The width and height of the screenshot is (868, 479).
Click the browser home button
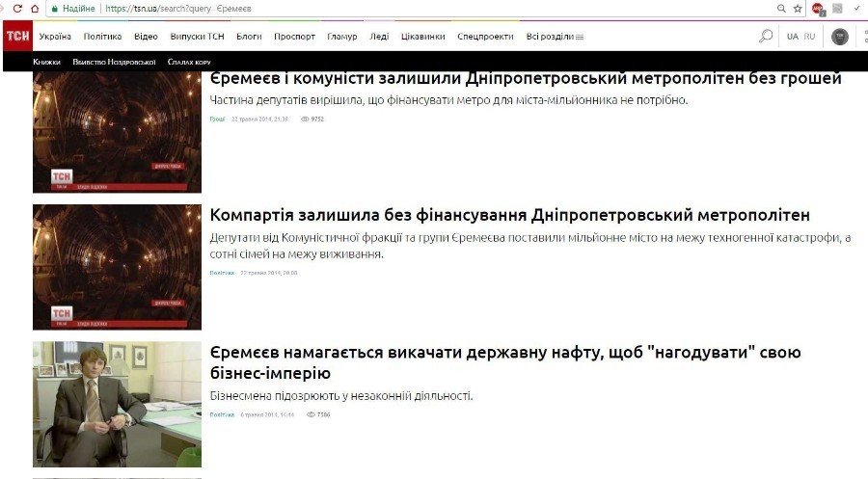tap(35, 8)
